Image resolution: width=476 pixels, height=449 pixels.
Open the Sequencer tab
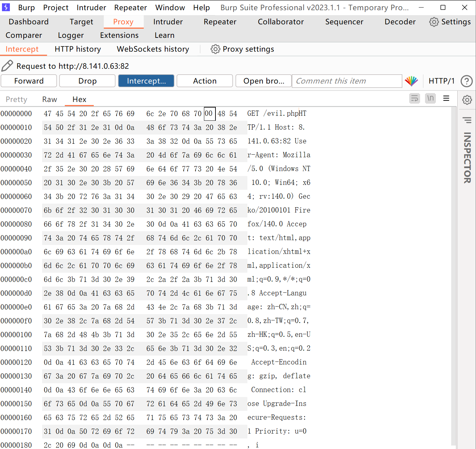[344, 22]
